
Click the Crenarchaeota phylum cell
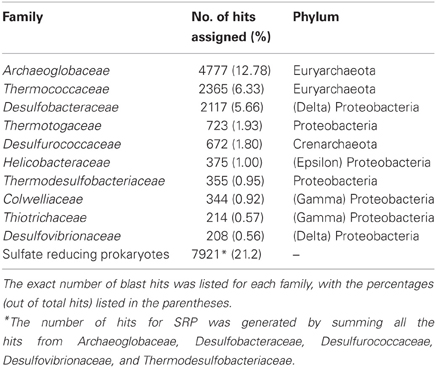tap(335, 144)
